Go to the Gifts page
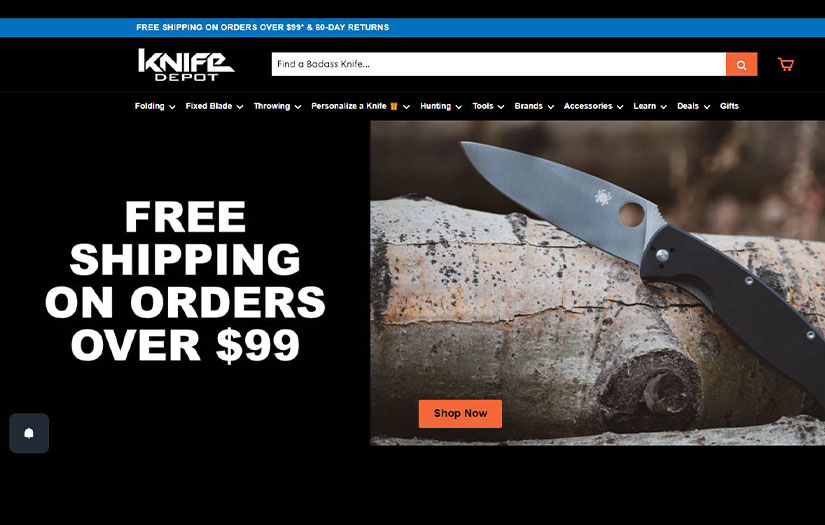This screenshot has width=825, height=525. pos(729,106)
